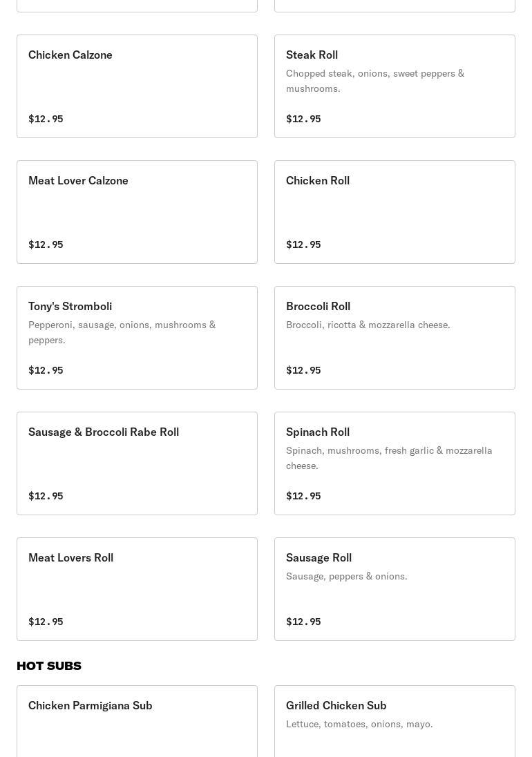This screenshot has height=757, width=532.
Task: Click the HOT SUBS section heading
Action: 49,666
